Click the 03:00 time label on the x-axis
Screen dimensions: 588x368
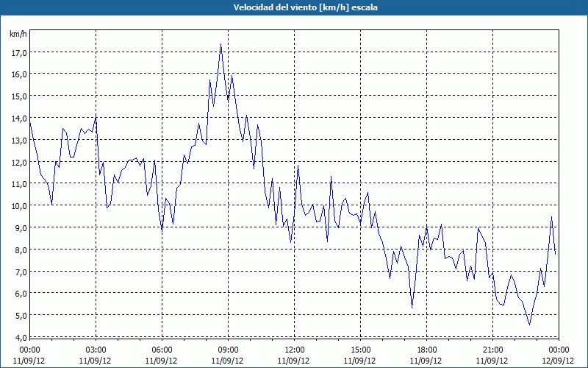[96, 350]
